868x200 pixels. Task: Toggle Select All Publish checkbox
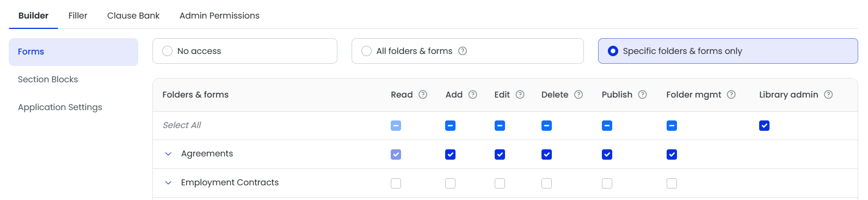[x=607, y=126]
